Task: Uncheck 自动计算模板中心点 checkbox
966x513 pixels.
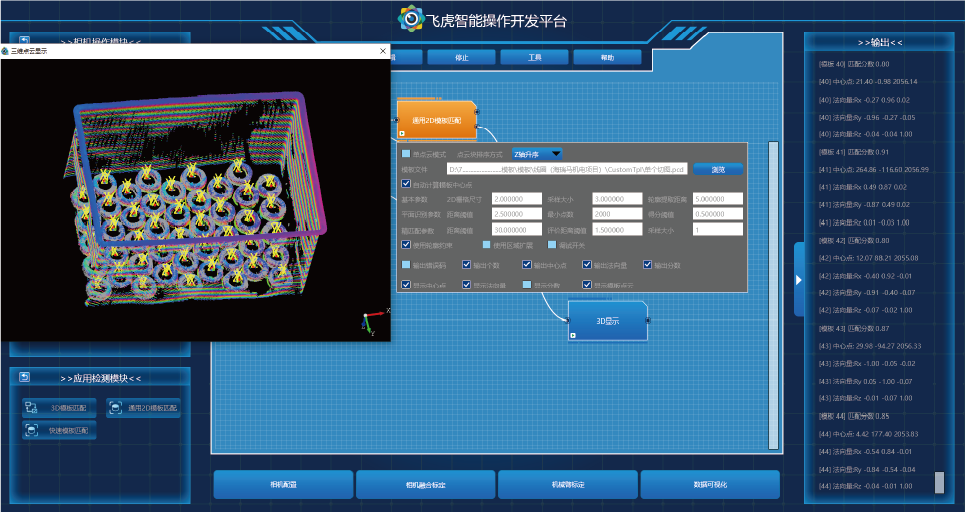Action: tap(405, 184)
